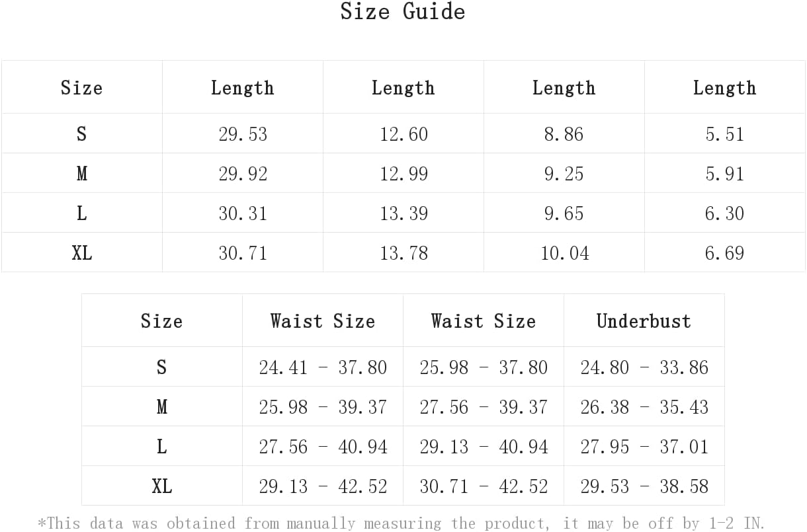The height and width of the screenshot is (532, 807).
Task: Click the 6.69 value for size XL
Action: [x=724, y=253]
